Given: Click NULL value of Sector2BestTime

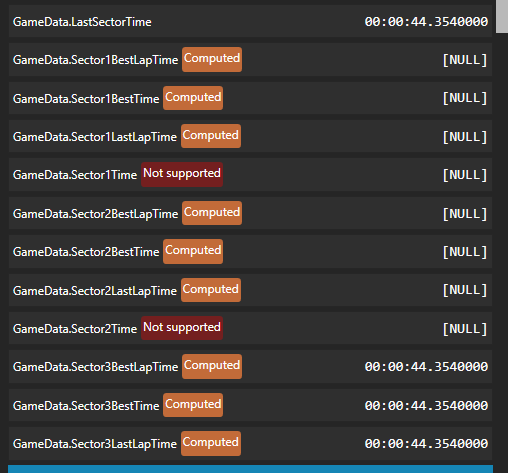Looking at the screenshot, I should (465, 252).
